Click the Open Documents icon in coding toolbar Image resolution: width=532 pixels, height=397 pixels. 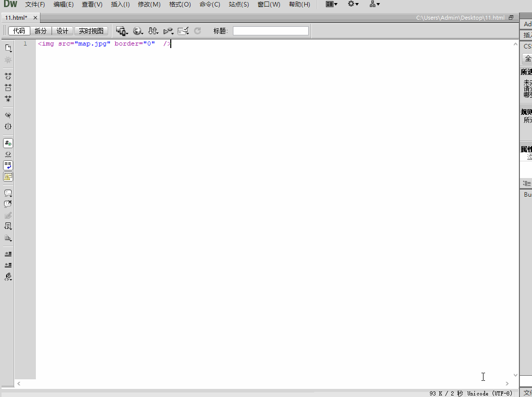[8, 48]
